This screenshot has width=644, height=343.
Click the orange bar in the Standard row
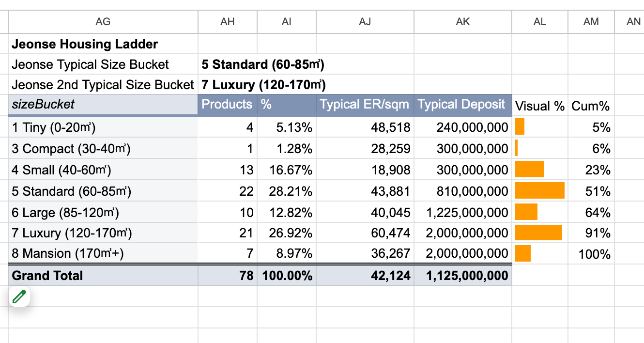coord(540,190)
